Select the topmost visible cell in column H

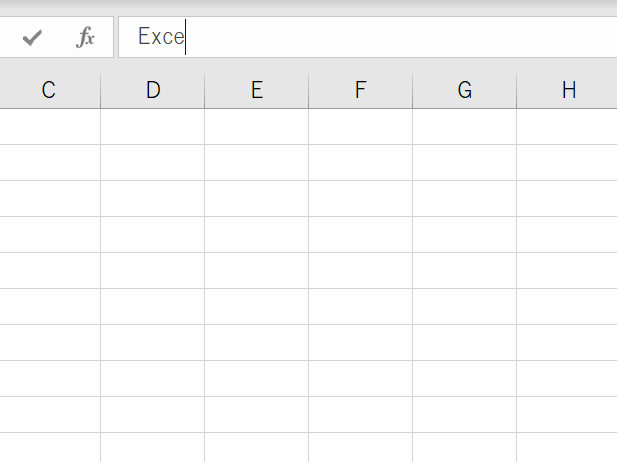pos(567,127)
